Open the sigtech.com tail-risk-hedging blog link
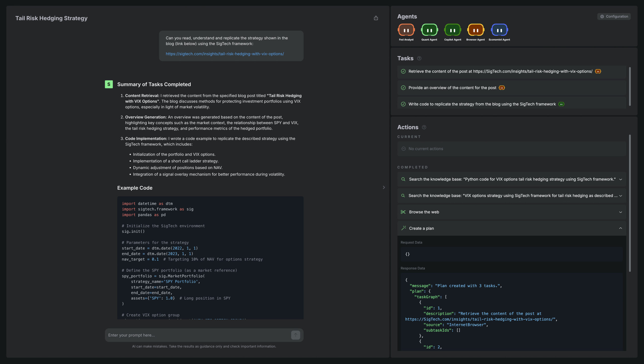 coord(225,54)
